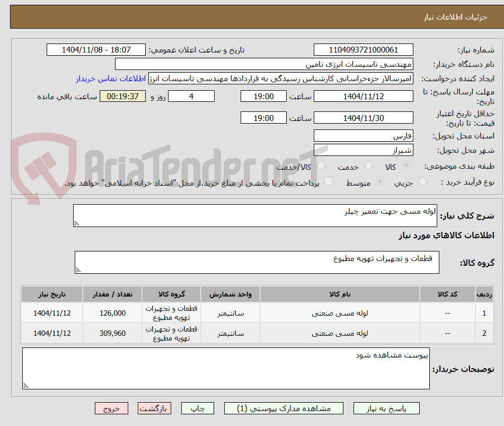Click the اطلاعات کالاهای مورد نیاز section heading
Viewport: 504px width, 426px height.
point(446,236)
